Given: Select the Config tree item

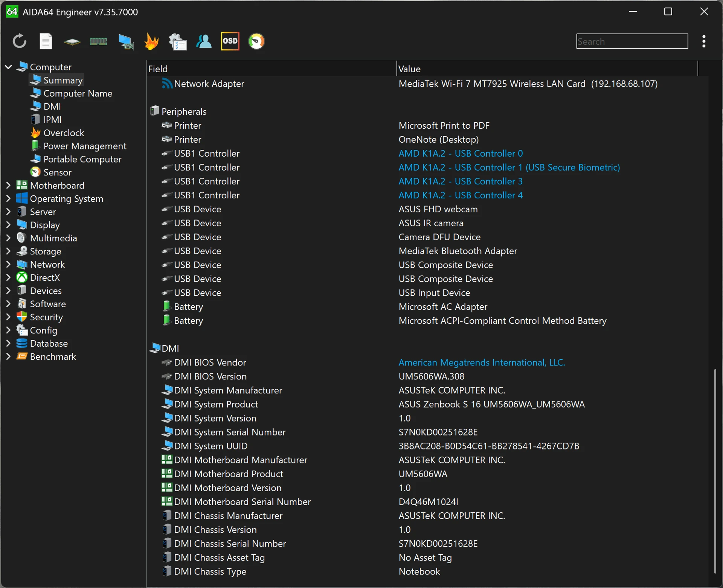Looking at the screenshot, I should (x=37, y=330).
